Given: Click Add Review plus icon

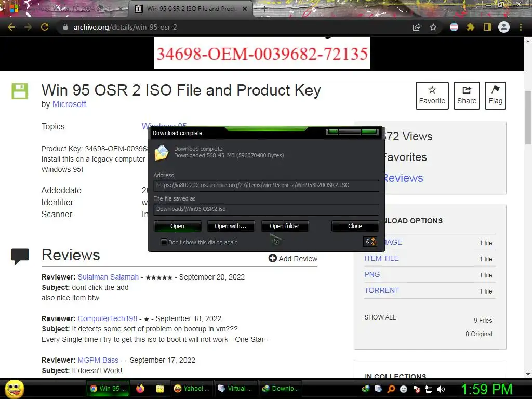Looking at the screenshot, I should 272,258.
